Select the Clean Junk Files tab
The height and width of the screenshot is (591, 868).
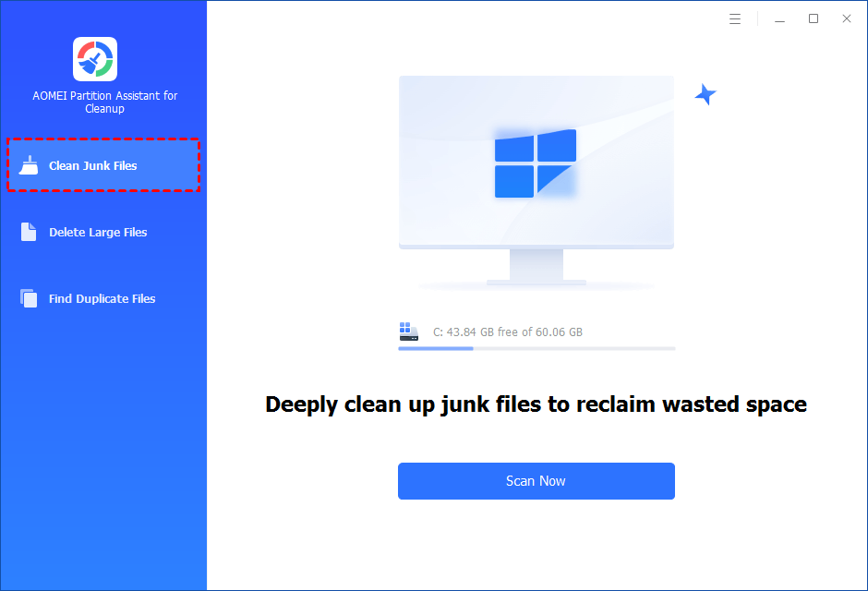click(103, 165)
